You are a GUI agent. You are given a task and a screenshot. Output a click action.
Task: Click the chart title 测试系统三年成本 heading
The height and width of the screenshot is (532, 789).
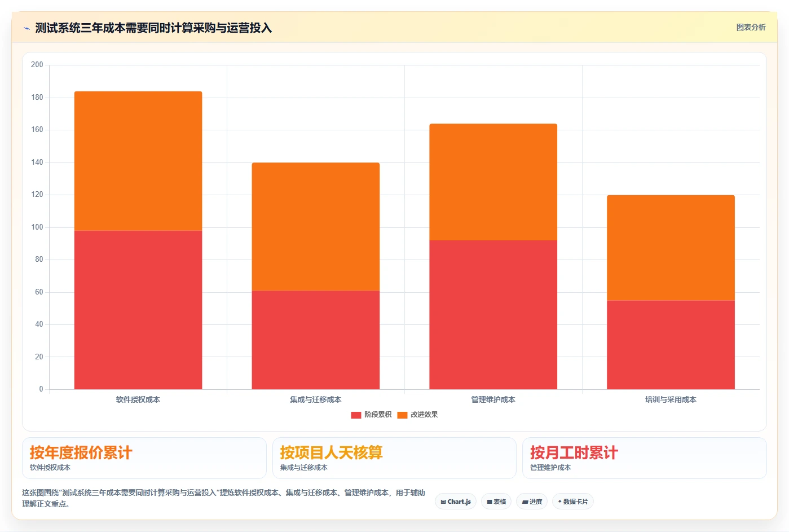click(153, 28)
